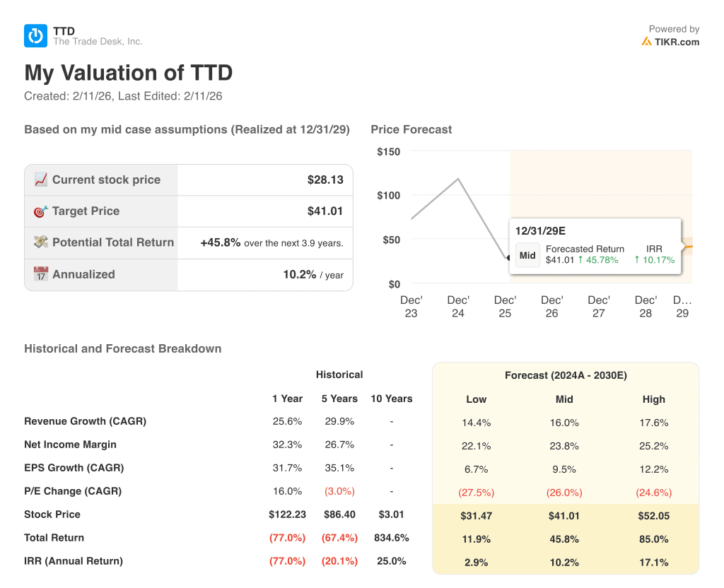Click the orange price marker on the chart

coord(689,246)
